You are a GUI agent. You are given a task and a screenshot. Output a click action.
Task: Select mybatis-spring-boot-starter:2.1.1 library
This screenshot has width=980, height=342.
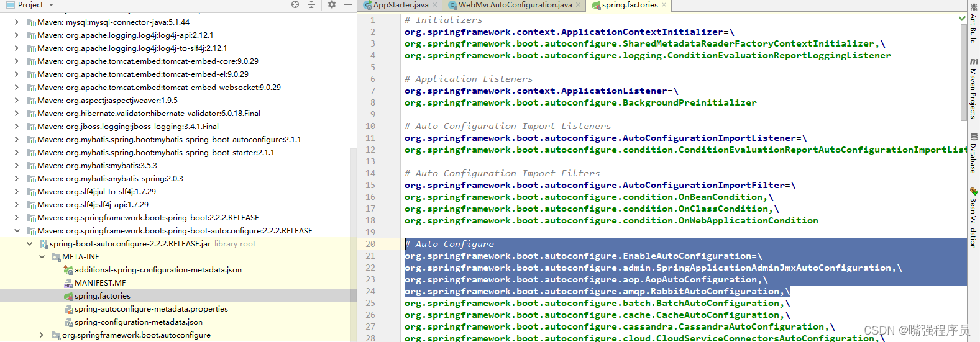pos(155,152)
